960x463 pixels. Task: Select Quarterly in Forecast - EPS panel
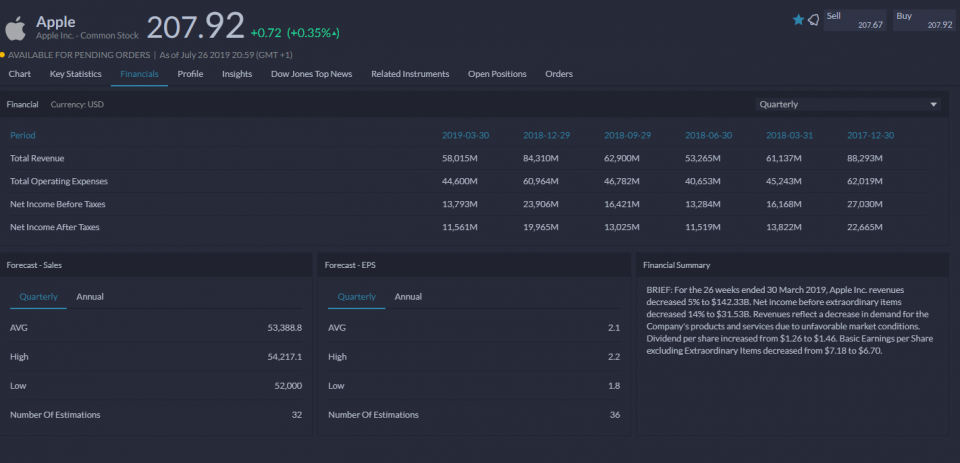pos(356,297)
